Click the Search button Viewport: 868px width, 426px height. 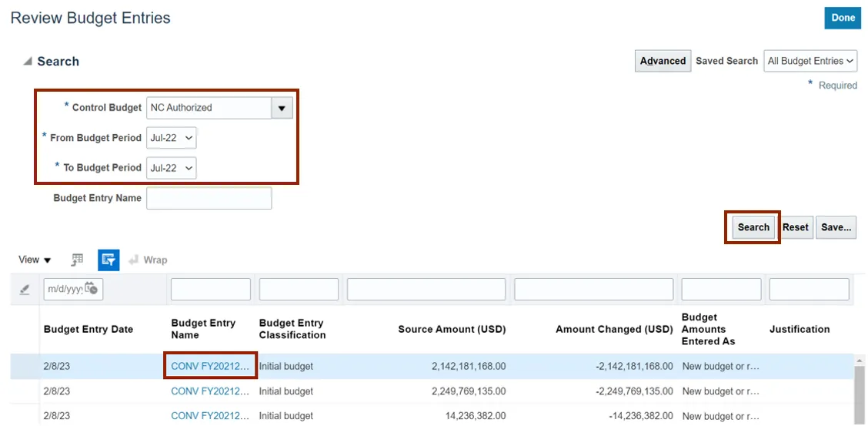(x=753, y=227)
